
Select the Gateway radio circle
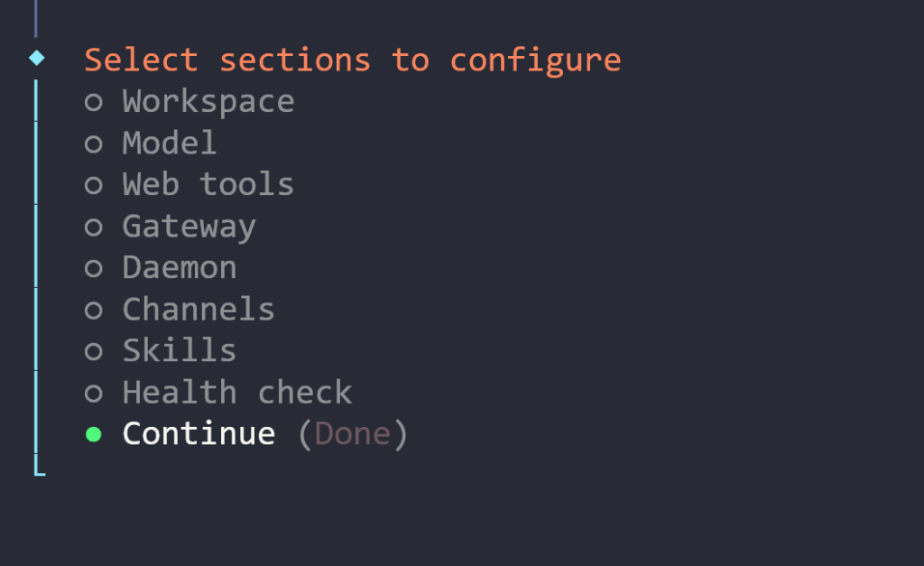click(x=94, y=227)
